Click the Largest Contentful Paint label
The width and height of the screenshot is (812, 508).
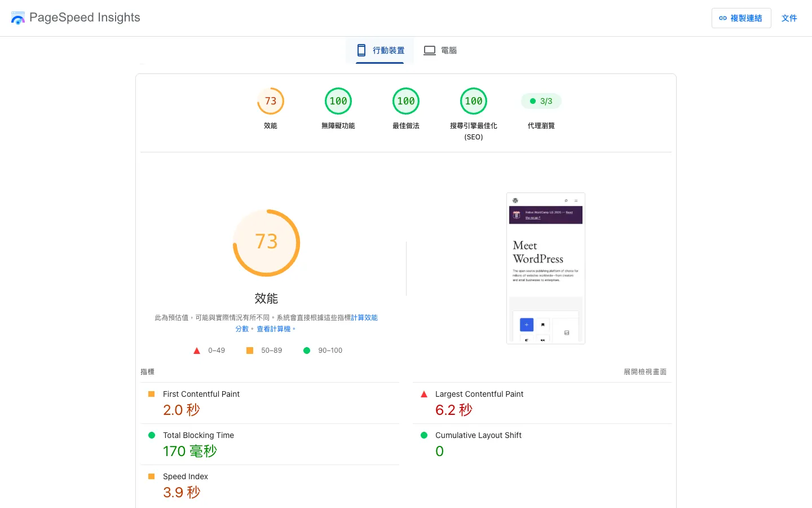(x=479, y=394)
